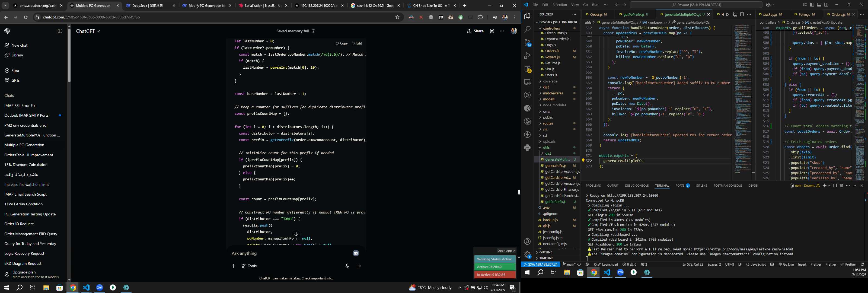Open the Selection menu in VS Code
The width and height of the screenshot is (868, 293).
pyautogui.click(x=560, y=5)
